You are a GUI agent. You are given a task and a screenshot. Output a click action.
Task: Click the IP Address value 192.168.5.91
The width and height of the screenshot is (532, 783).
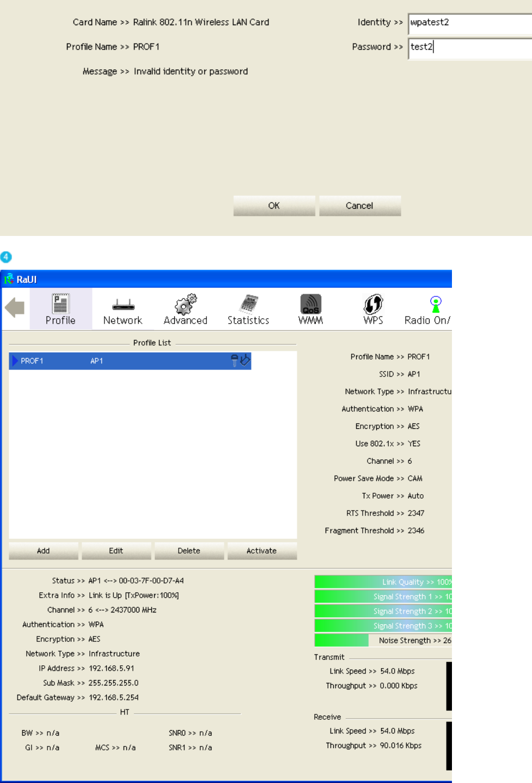point(112,668)
